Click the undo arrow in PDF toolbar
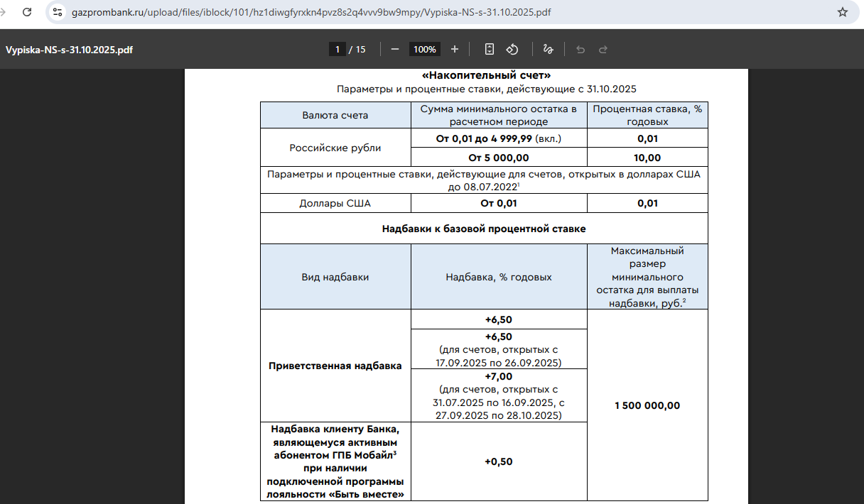864x504 pixels. click(580, 49)
